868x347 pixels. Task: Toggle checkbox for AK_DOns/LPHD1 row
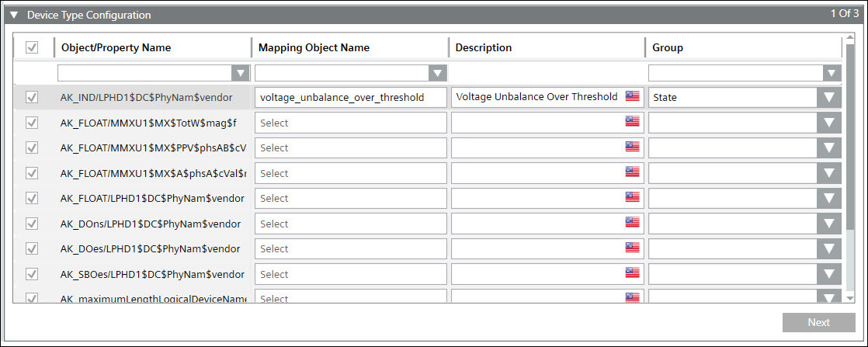32,224
